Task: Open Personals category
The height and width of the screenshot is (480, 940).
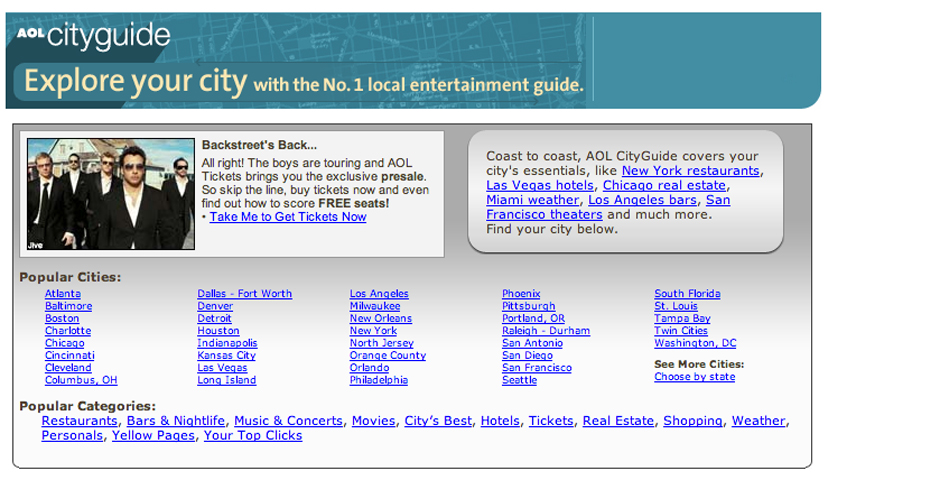Action: pos(72,436)
